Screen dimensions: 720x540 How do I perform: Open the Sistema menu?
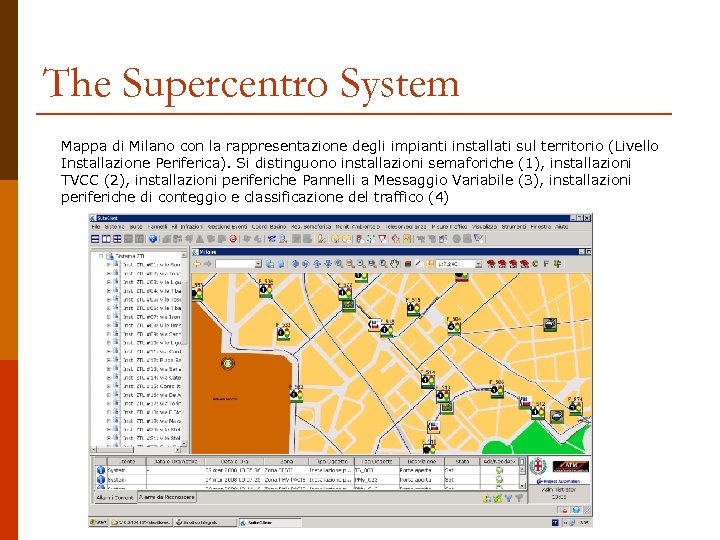point(114,227)
